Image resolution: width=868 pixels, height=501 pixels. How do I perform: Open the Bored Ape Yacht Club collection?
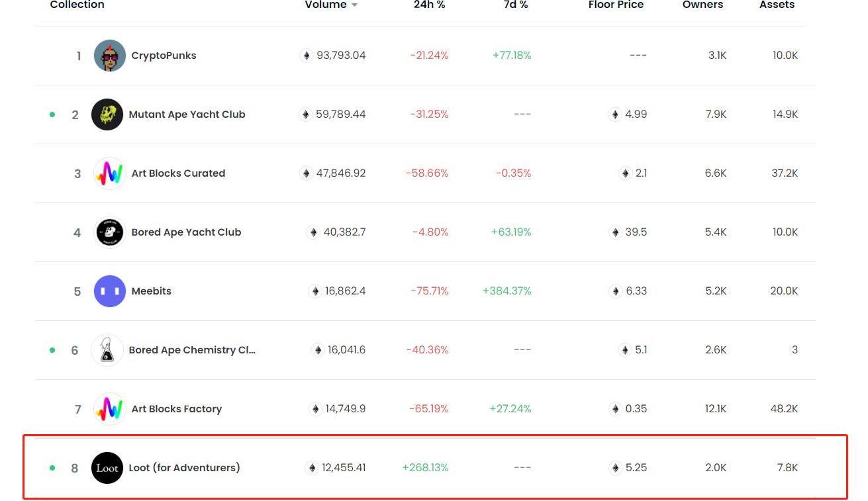tap(186, 232)
